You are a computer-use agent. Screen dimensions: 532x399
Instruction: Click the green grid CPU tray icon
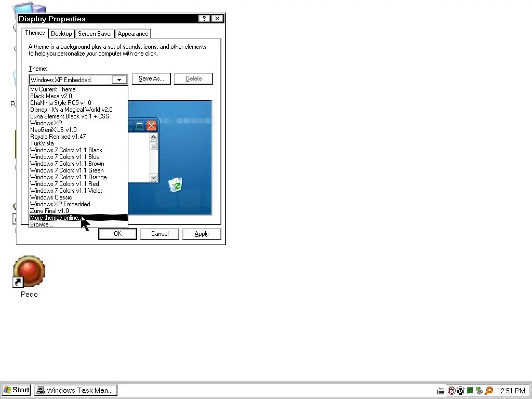[470, 391]
